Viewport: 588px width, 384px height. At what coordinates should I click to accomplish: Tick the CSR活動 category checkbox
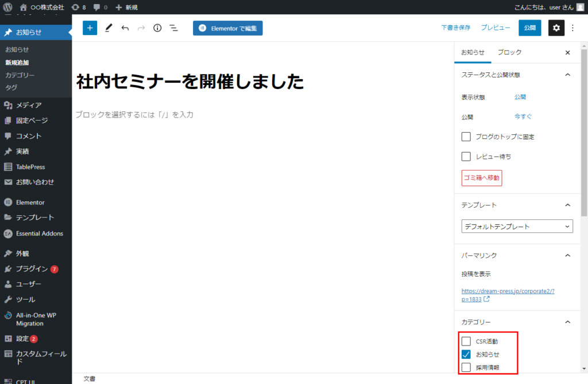pos(466,342)
